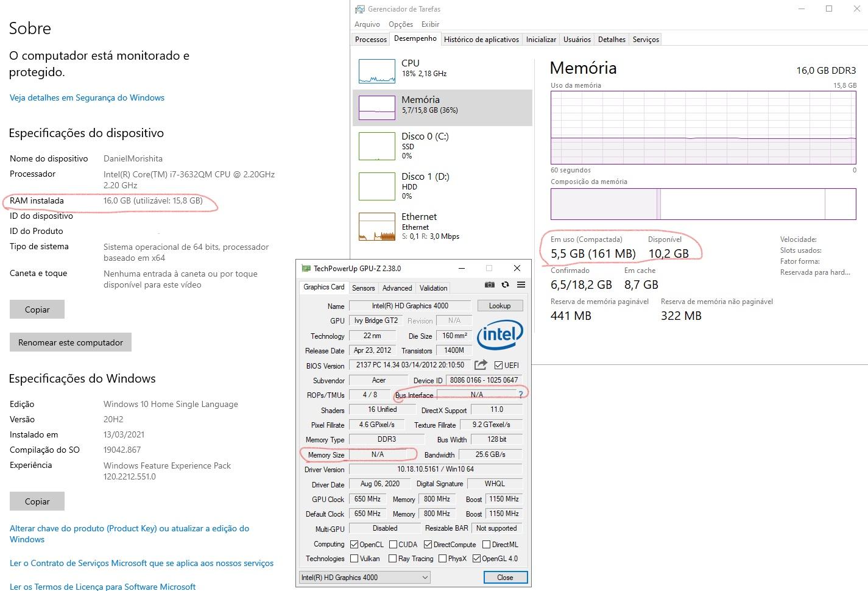Screen dimensions: 868x591
Task: Switch to the Inicializar tab
Action: (x=541, y=40)
